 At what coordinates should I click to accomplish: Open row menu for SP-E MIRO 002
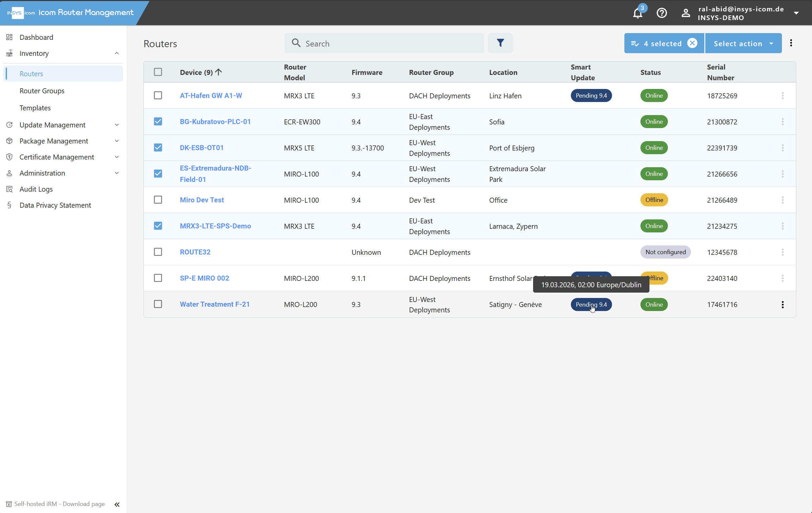[x=782, y=278]
